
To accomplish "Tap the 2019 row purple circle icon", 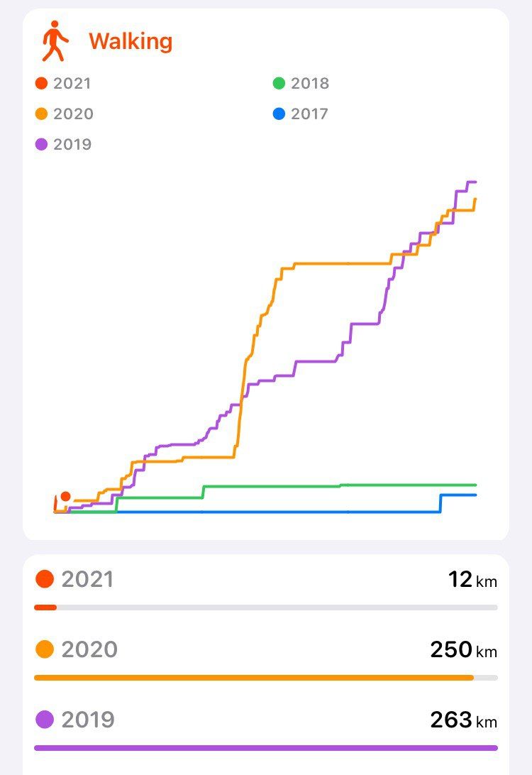I will tap(45, 719).
